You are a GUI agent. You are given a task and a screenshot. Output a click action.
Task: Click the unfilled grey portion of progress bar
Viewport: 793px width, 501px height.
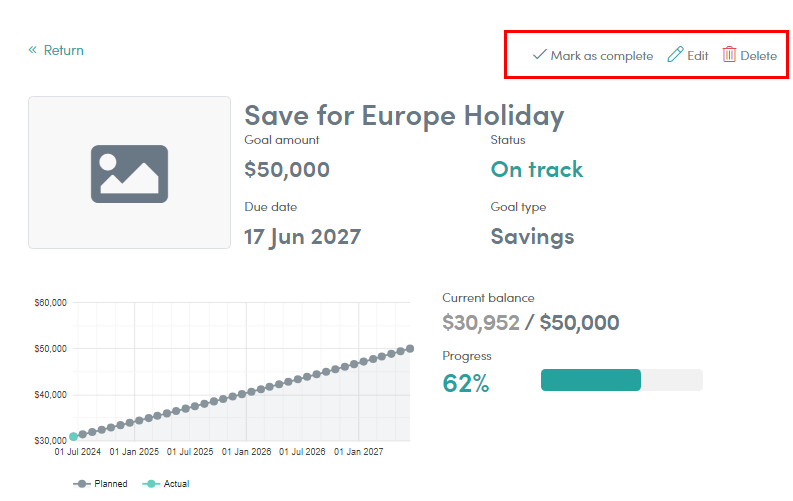672,380
